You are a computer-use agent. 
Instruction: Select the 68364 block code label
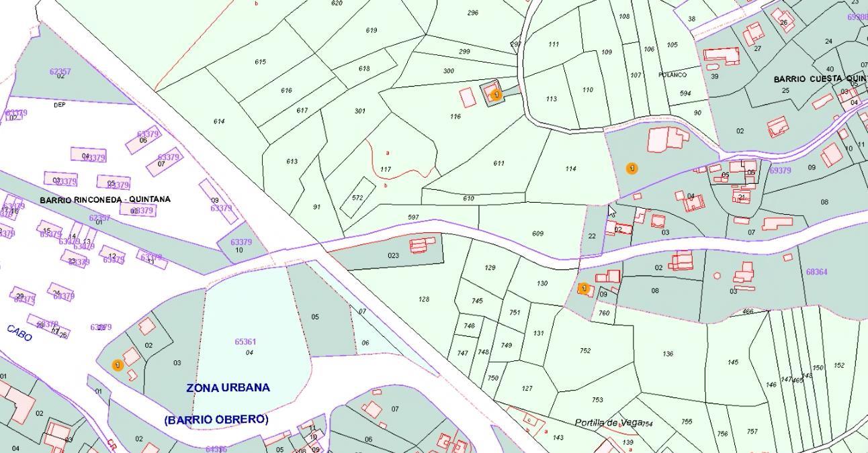pyautogui.click(x=816, y=272)
